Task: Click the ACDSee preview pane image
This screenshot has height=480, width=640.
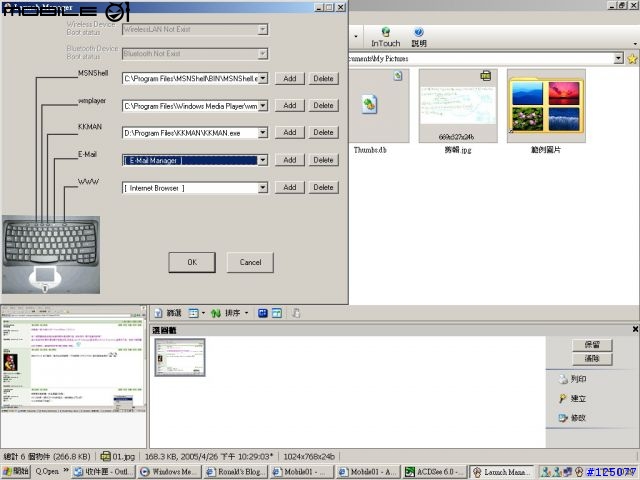Action: [73, 359]
